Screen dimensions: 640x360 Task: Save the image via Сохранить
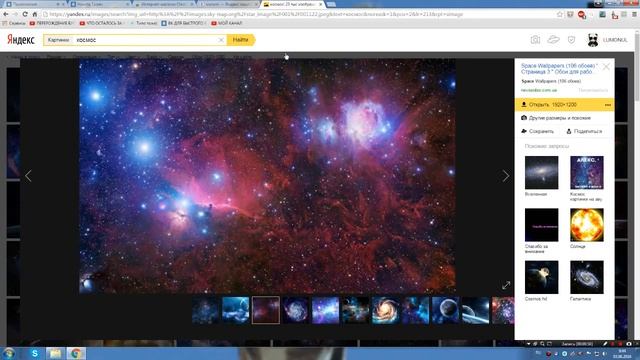click(x=538, y=131)
